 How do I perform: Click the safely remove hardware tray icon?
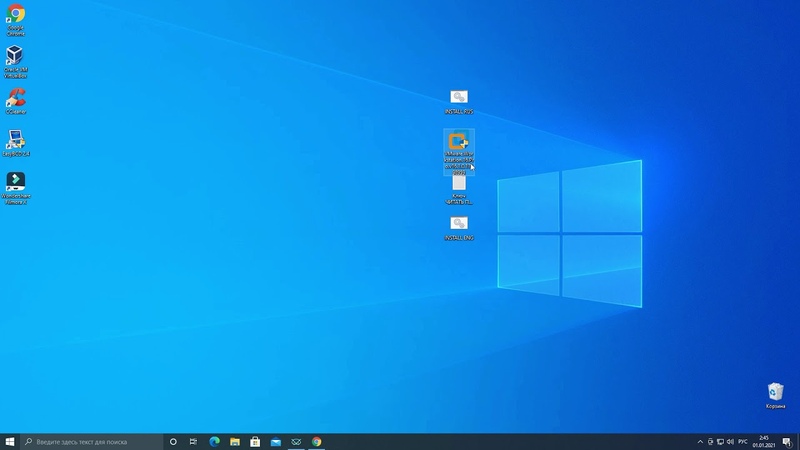pyautogui.click(x=710, y=442)
